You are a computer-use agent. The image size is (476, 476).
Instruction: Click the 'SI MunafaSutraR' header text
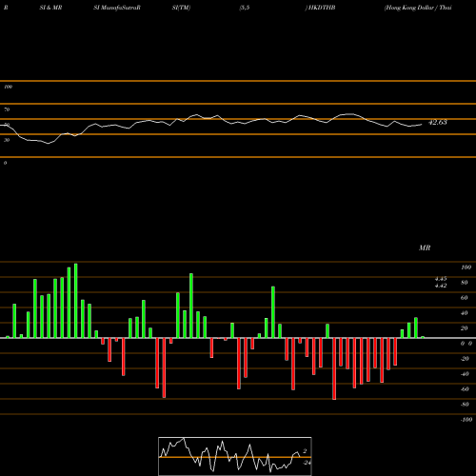click(117, 8)
